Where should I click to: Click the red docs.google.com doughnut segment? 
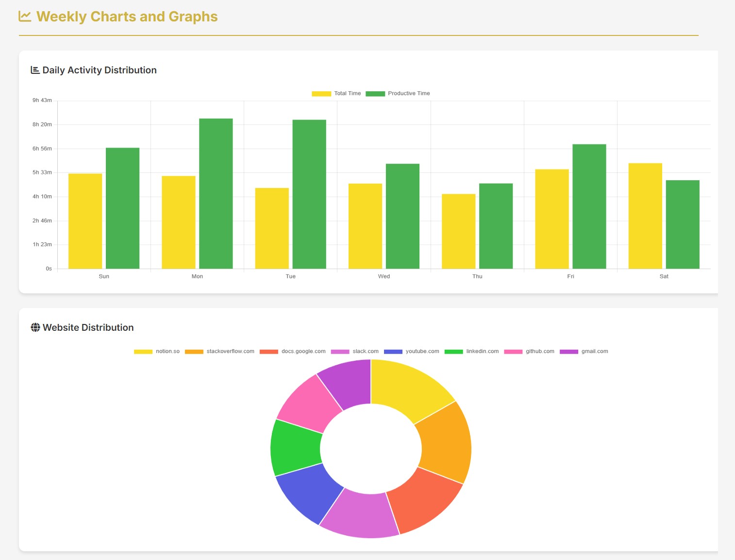[x=425, y=500]
